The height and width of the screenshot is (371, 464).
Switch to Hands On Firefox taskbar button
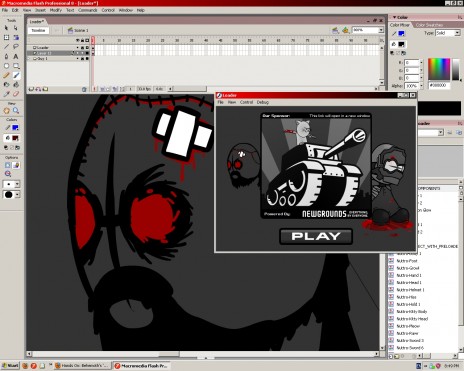pos(82,366)
